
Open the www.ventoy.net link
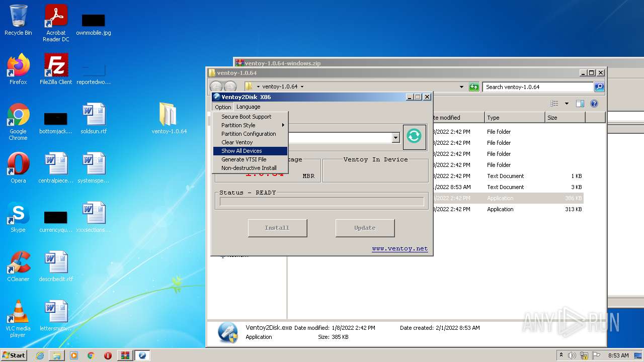pyautogui.click(x=400, y=248)
